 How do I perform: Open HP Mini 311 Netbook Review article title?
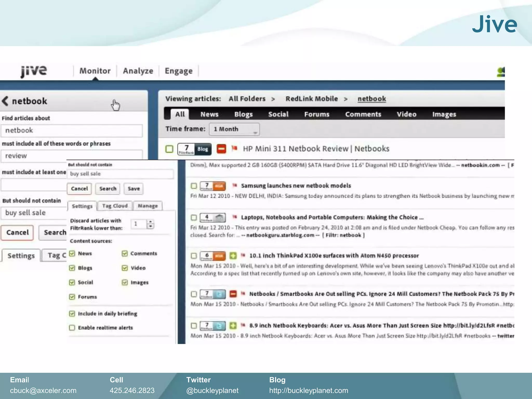316,149
